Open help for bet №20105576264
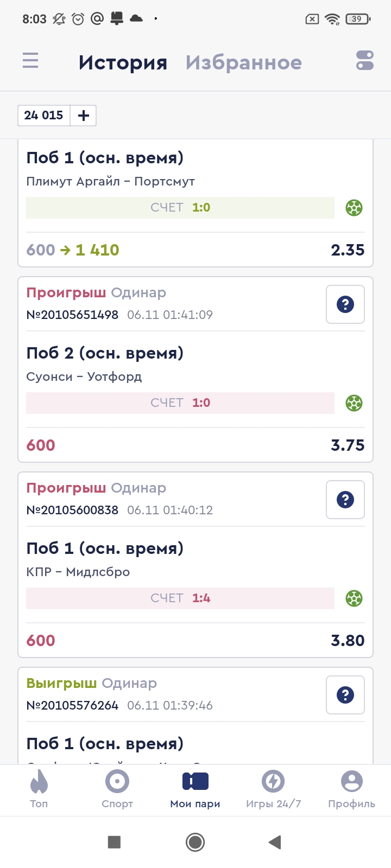The height and width of the screenshot is (868, 391). tap(345, 695)
